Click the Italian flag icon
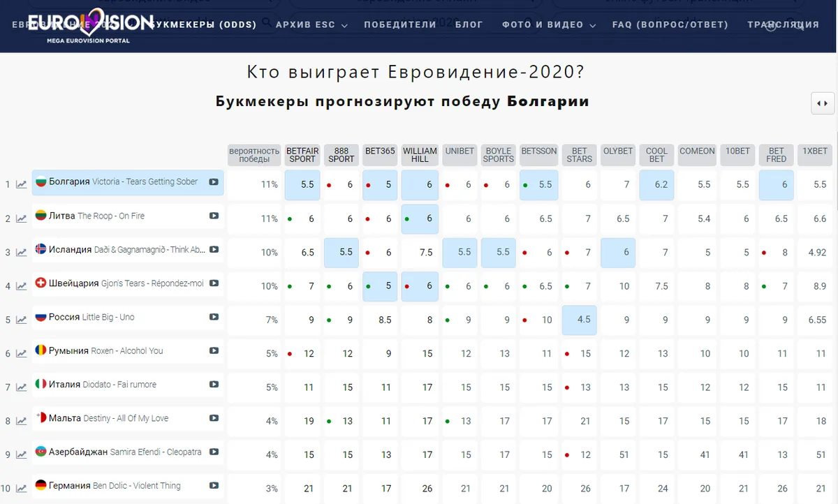 [x=41, y=385]
